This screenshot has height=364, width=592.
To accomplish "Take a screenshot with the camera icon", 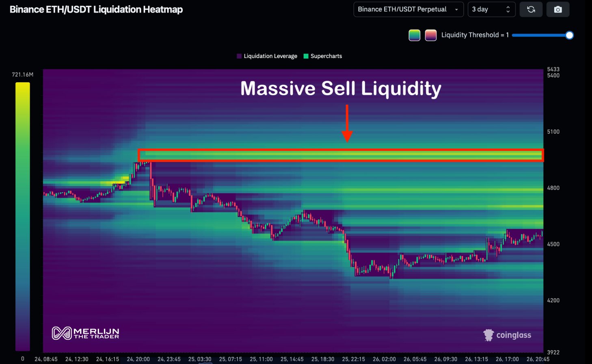I will pos(558,9).
